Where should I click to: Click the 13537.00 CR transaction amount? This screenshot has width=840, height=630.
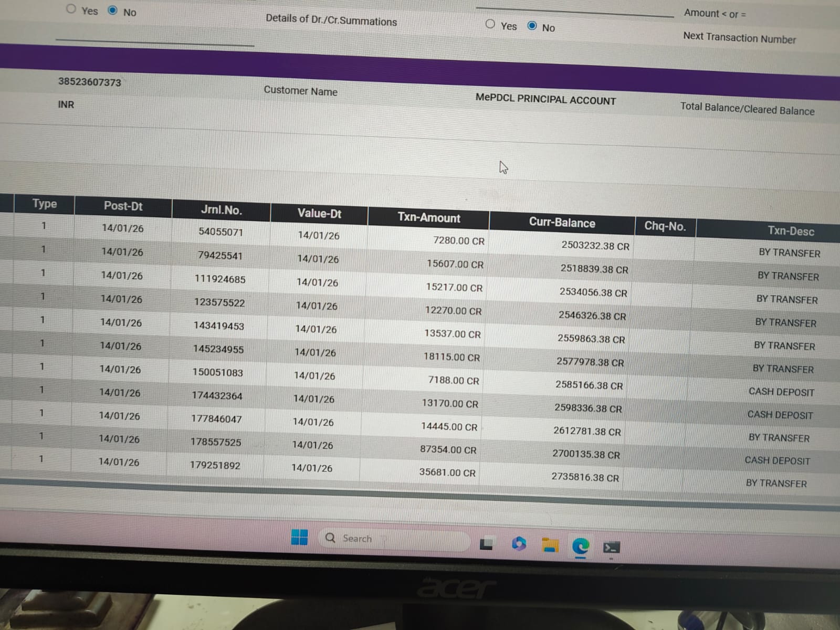coord(453,334)
